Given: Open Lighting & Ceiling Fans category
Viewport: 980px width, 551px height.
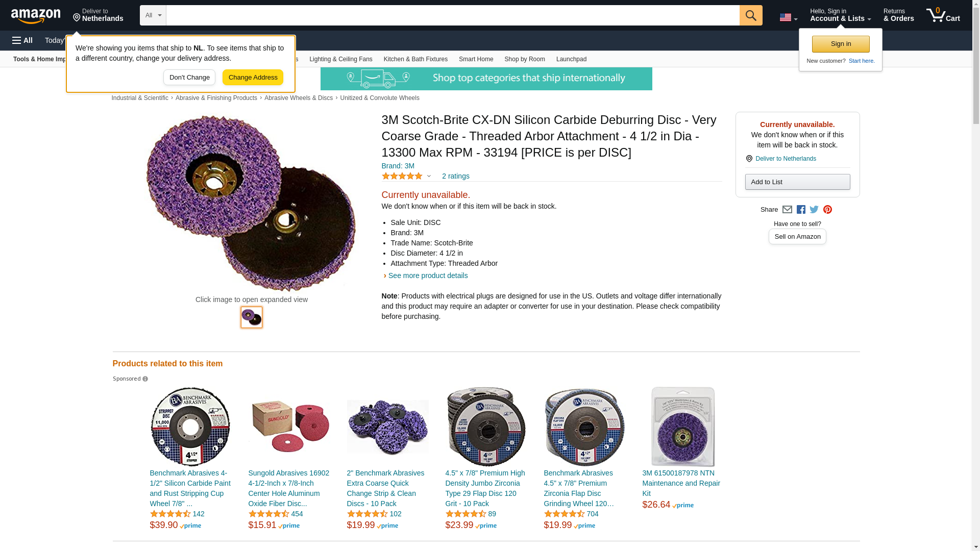Looking at the screenshot, I should (340, 59).
